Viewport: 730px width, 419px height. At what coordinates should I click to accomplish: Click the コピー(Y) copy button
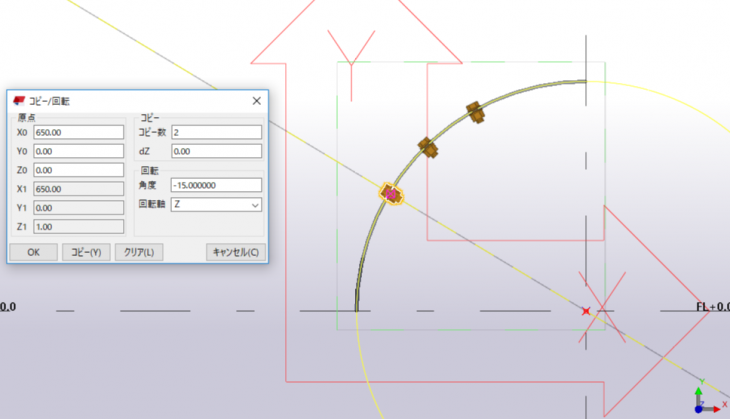click(x=85, y=252)
